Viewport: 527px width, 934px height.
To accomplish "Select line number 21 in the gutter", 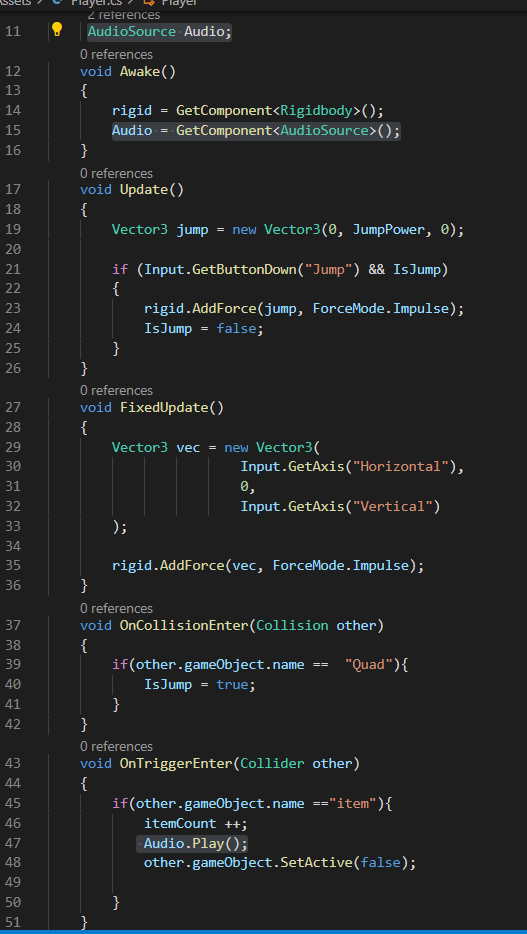I will 13,269.
